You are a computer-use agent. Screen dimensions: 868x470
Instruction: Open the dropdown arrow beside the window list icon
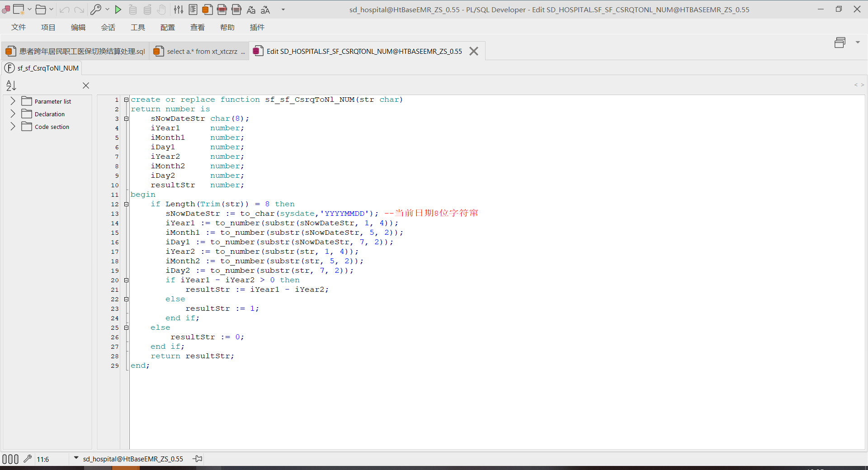(x=858, y=43)
